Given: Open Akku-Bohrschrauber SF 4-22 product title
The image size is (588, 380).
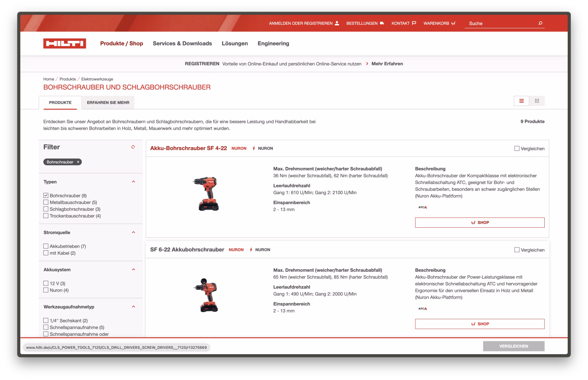Looking at the screenshot, I should (x=188, y=148).
